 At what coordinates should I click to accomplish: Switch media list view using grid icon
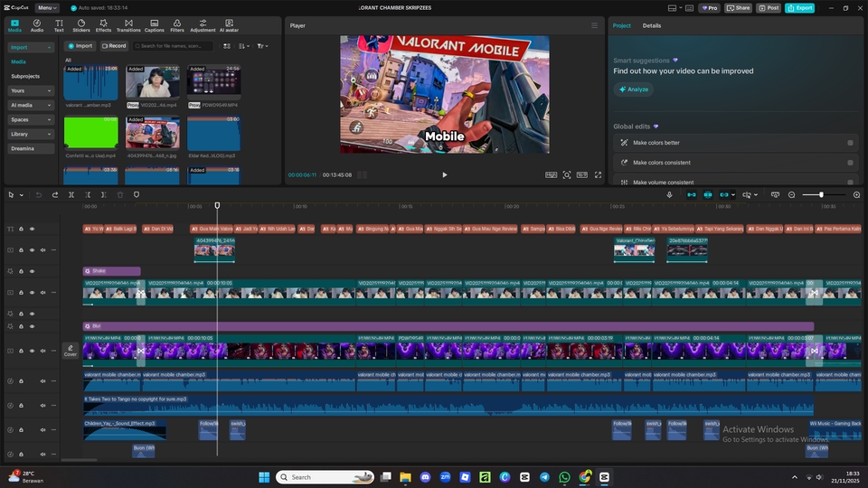click(x=227, y=46)
